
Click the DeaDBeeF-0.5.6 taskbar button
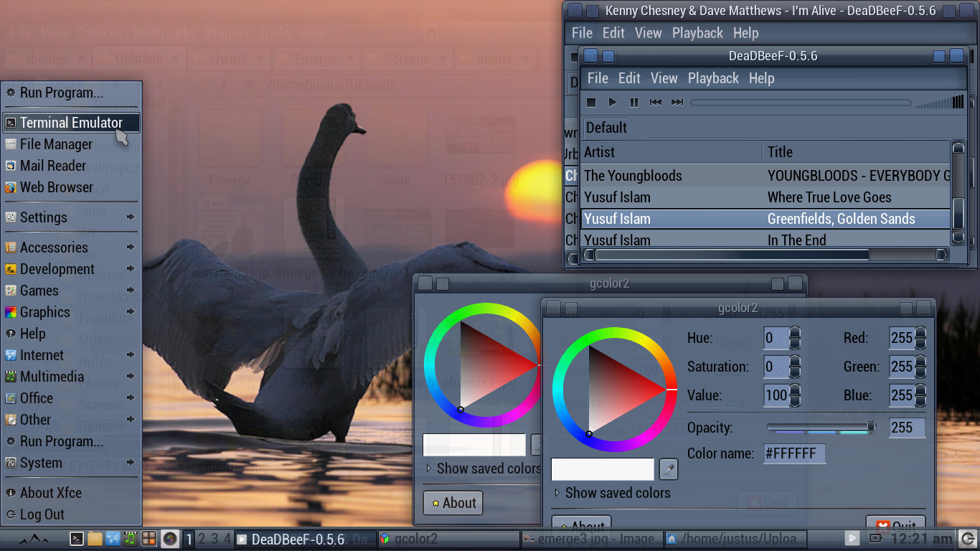tap(304, 539)
